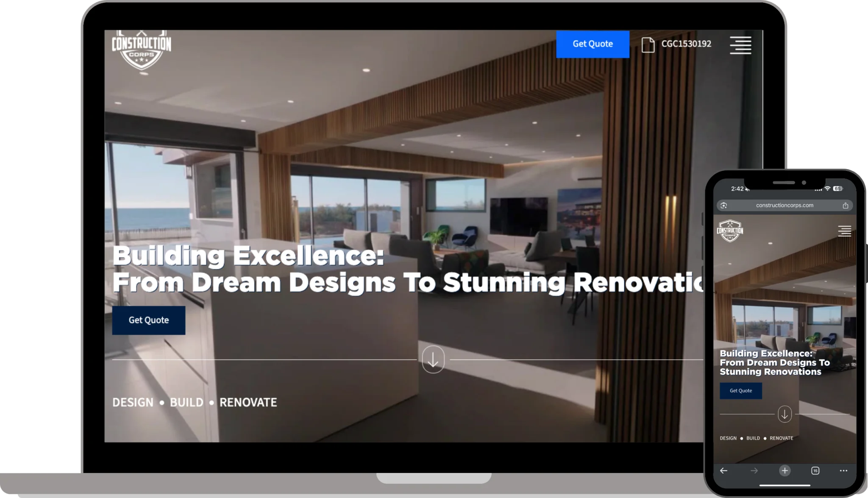Open the hamburger menu on laptop site
This screenshot has width=868, height=498.
[740, 45]
